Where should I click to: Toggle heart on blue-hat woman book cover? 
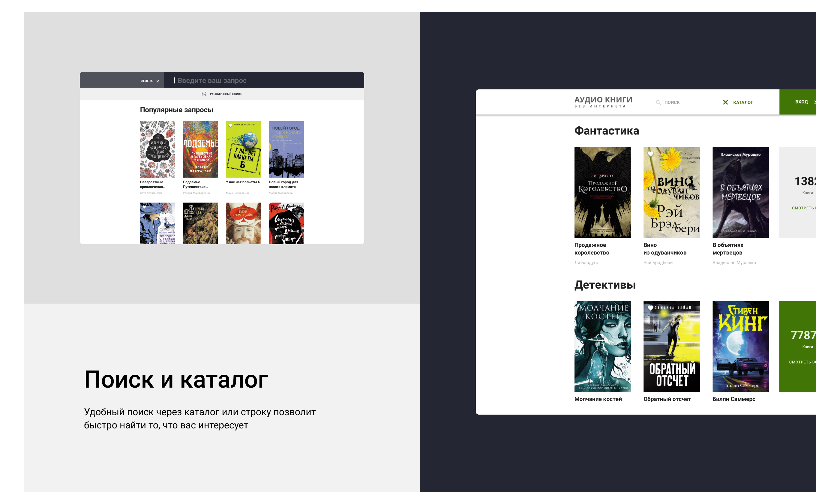coord(144,207)
